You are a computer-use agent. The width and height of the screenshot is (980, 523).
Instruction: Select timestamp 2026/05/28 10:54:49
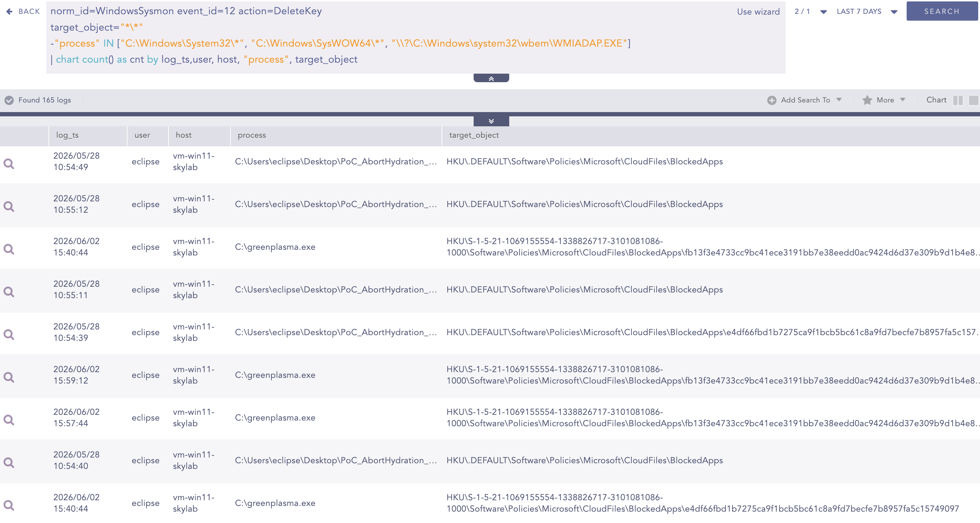click(x=77, y=162)
